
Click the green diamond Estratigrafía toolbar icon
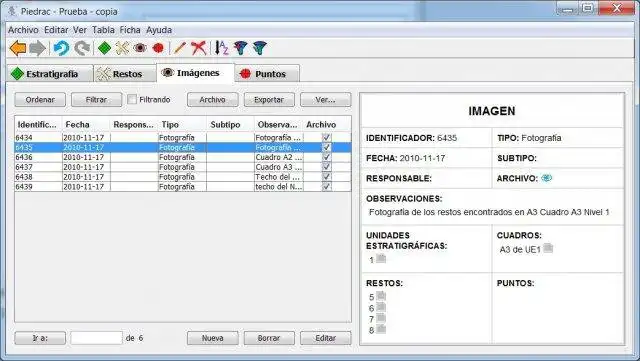pos(104,48)
